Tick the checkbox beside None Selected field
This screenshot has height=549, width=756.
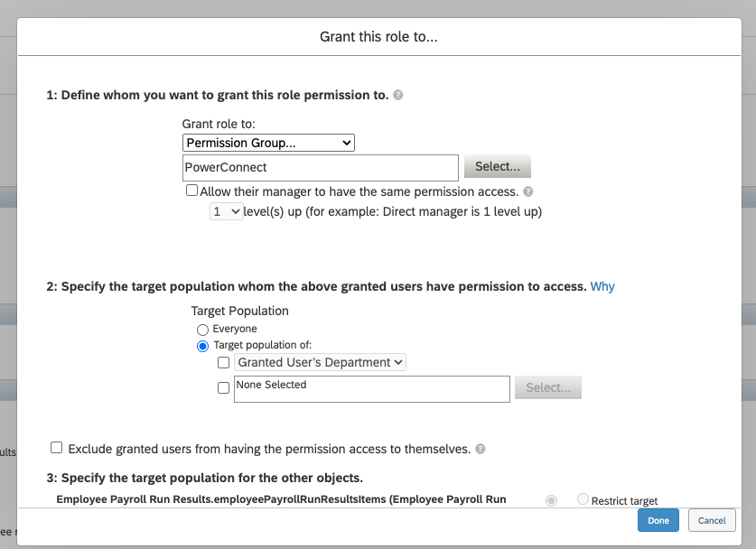point(224,388)
